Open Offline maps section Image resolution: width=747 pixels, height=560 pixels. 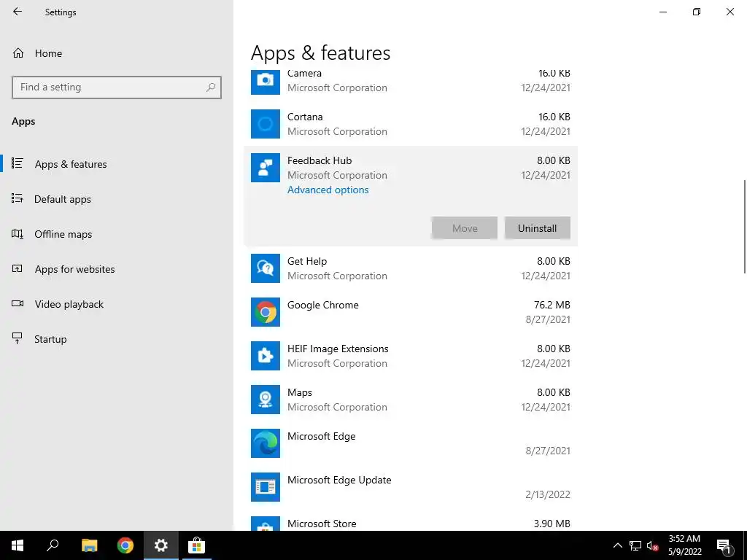click(117, 234)
